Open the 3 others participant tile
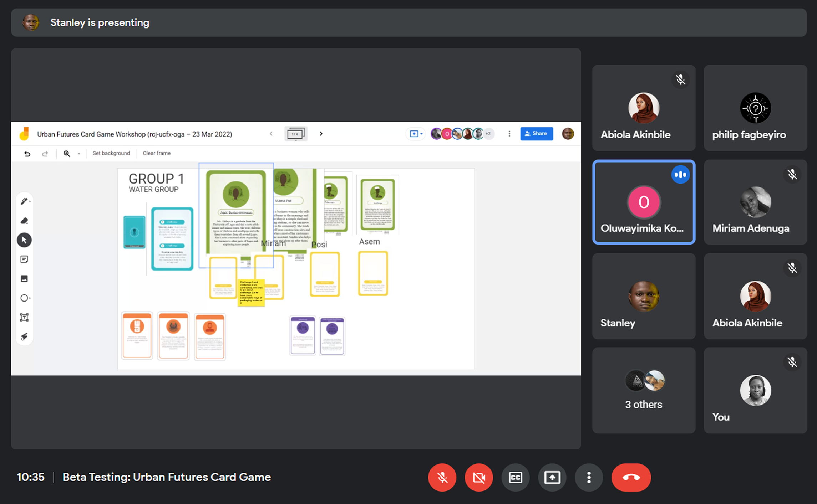 644,391
